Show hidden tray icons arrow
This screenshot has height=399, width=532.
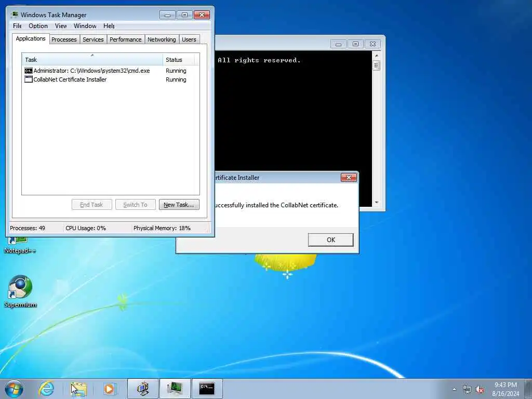[454, 390]
